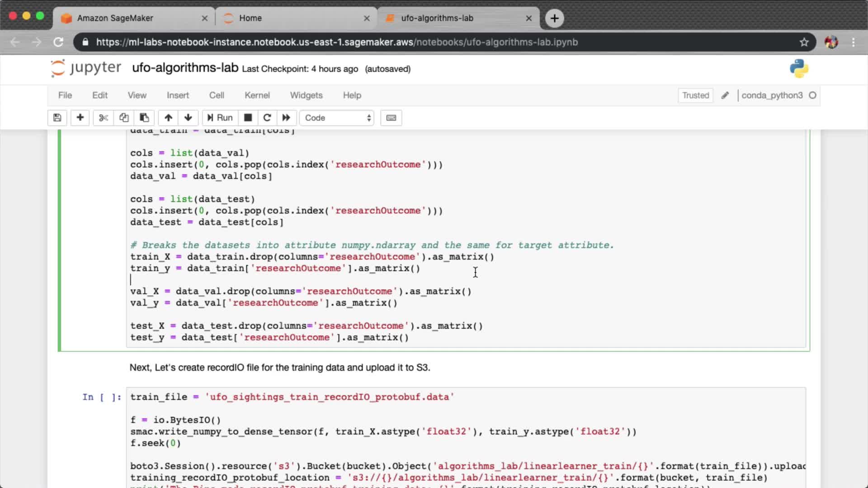Click inside the train_file code cell
This screenshot has width=868, height=488.
(497, 420)
